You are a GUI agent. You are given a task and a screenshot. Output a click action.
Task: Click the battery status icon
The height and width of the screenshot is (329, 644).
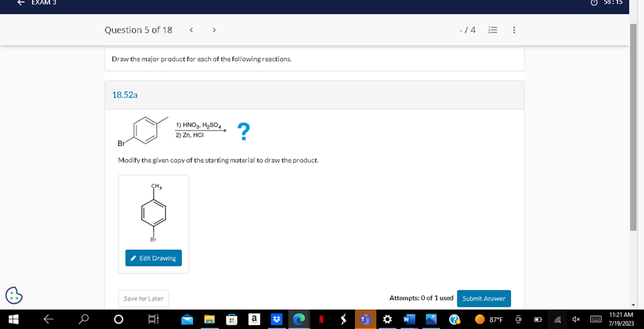(x=538, y=319)
